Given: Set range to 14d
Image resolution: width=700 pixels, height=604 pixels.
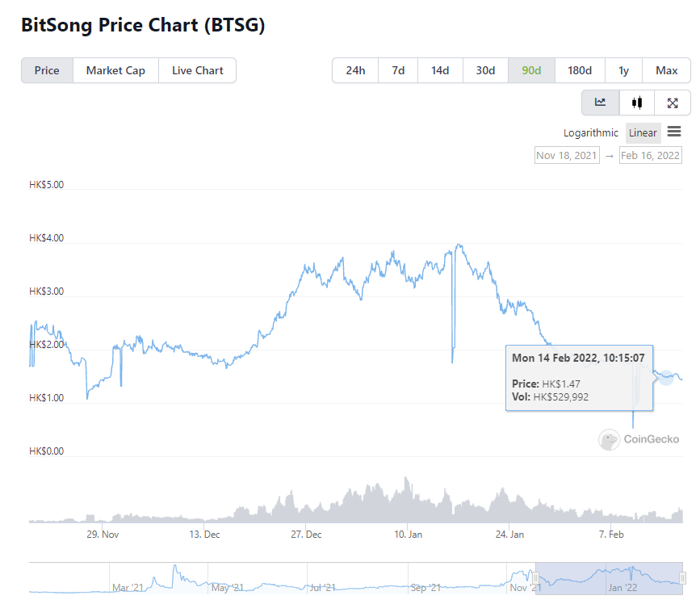Looking at the screenshot, I should pos(440,70).
